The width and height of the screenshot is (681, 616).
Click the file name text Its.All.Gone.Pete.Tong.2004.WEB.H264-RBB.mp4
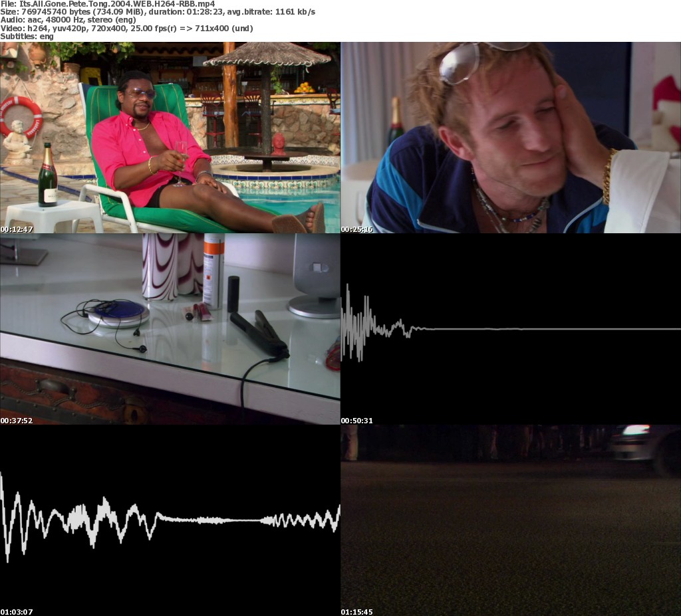117,4
